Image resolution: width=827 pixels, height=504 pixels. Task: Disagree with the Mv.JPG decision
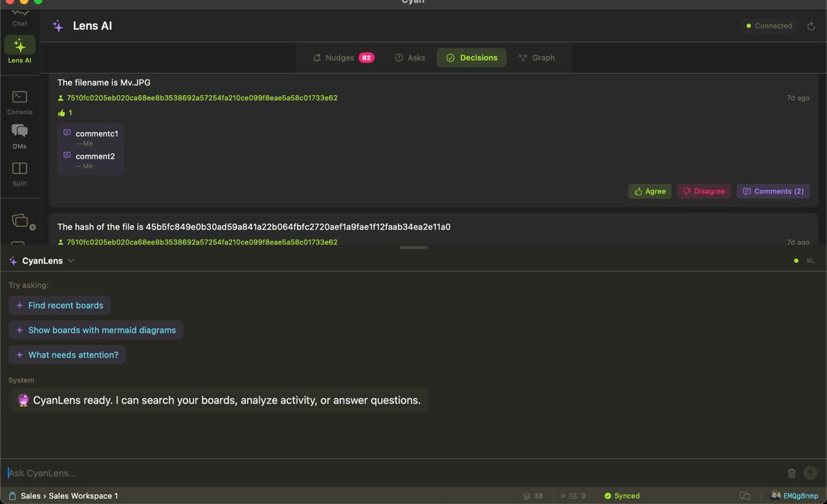tap(704, 191)
